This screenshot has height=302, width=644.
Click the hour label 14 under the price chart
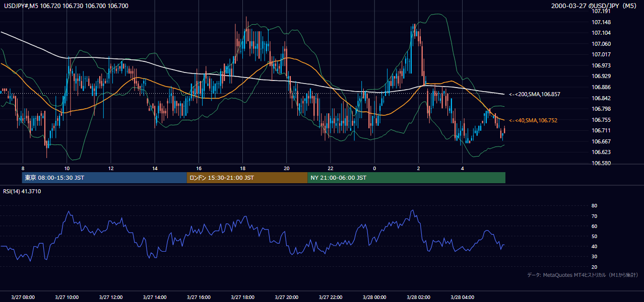[x=155, y=168]
